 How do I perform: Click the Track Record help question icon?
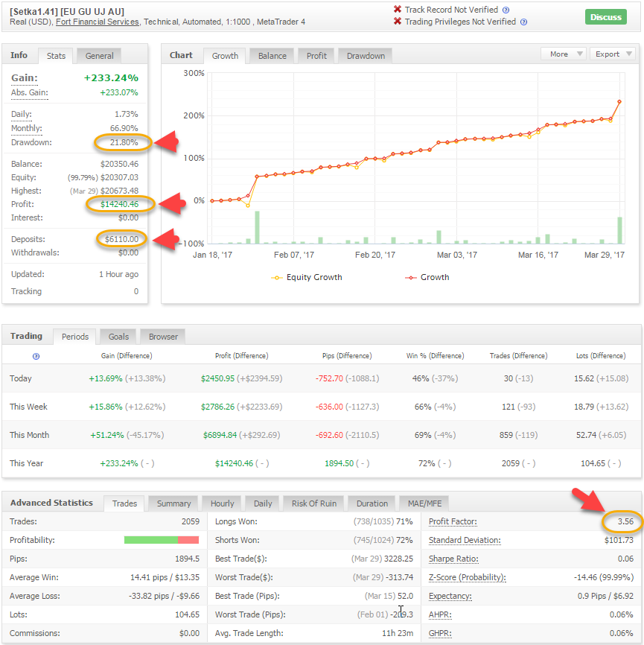pos(506,10)
